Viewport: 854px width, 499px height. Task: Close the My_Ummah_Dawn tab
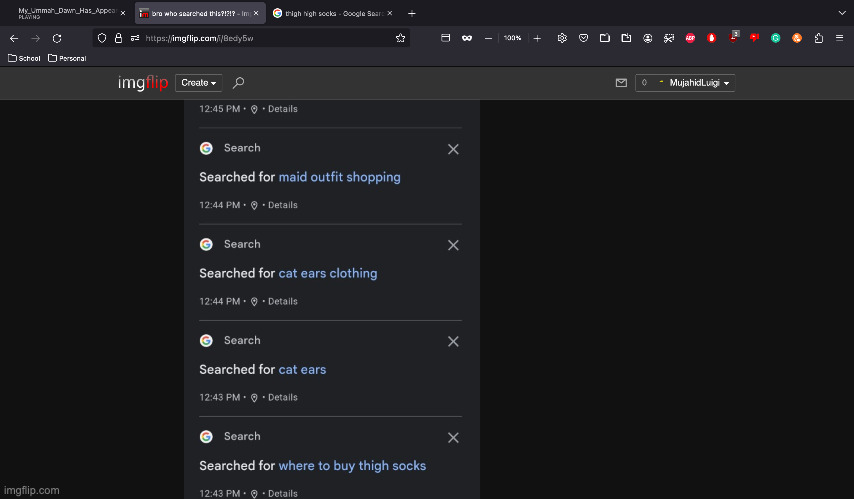[x=123, y=13]
